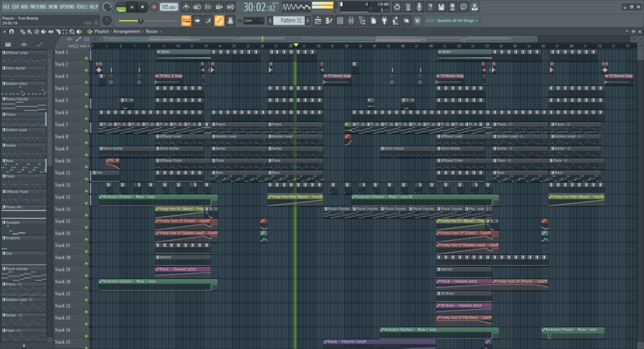Mute Track 1 with green light
This screenshot has height=349, width=644.
tap(87, 58)
